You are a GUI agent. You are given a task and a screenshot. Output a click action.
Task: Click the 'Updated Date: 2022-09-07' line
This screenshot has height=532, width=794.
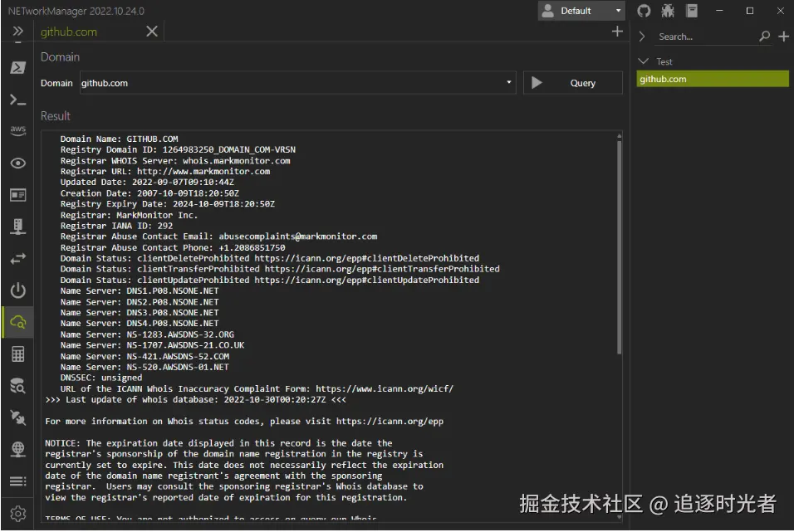(x=147, y=183)
